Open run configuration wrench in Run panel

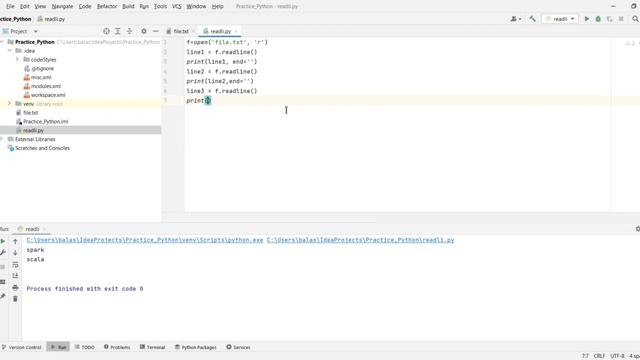(3, 253)
